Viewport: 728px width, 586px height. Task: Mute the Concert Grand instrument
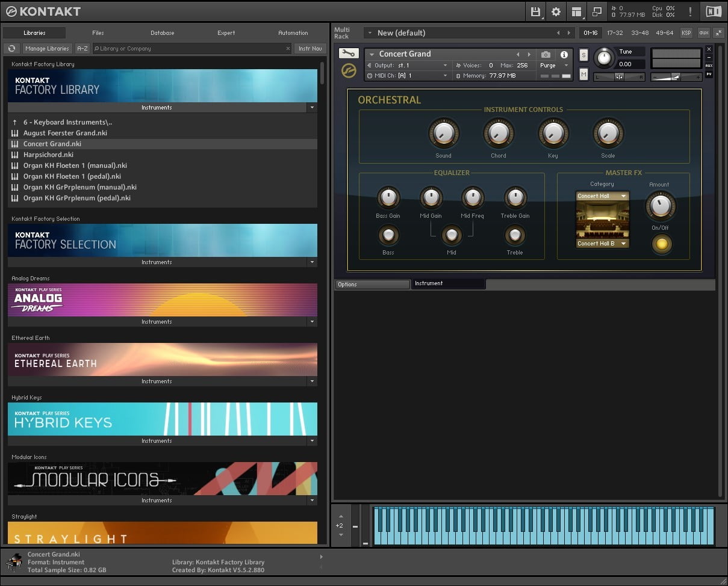[x=583, y=74]
